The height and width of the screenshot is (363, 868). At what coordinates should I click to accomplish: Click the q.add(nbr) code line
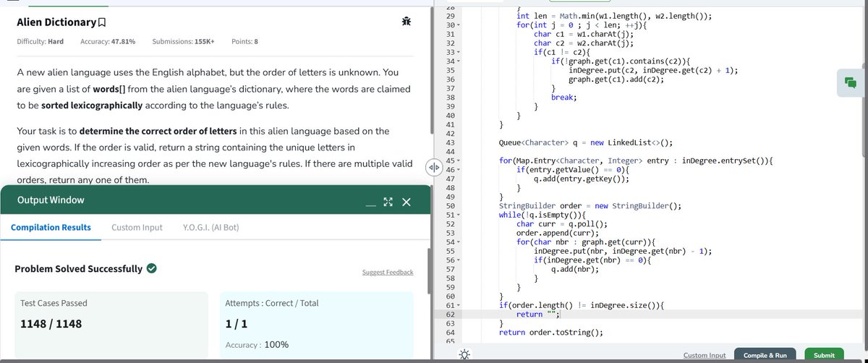(x=575, y=269)
